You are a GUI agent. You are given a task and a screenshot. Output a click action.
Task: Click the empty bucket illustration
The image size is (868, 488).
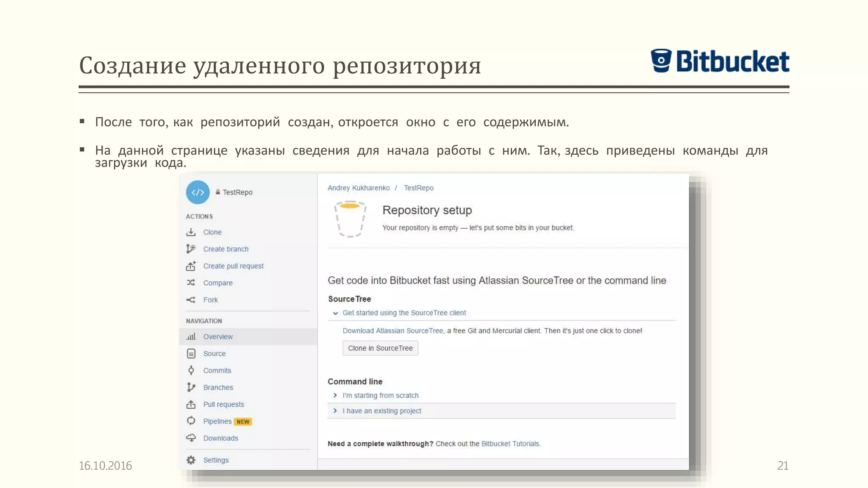(350, 219)
